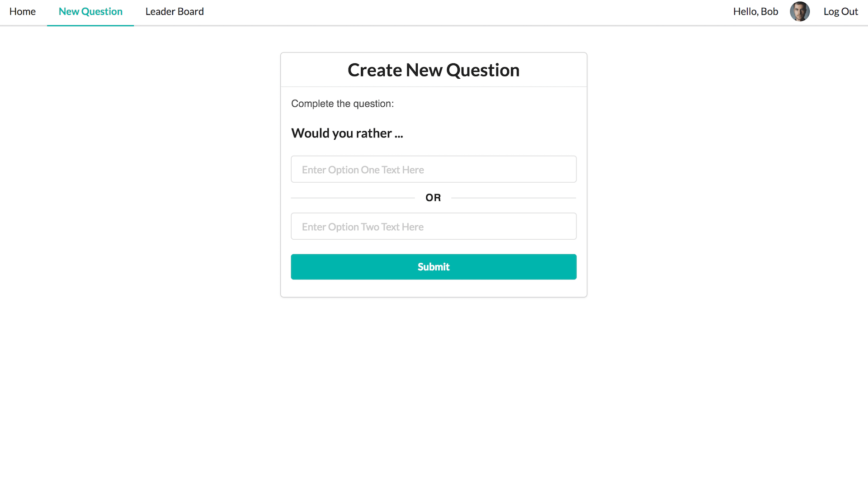The height and width of the screenshot is (503, 868).
Task: Click the divider line left of OR
Action: 353,198
